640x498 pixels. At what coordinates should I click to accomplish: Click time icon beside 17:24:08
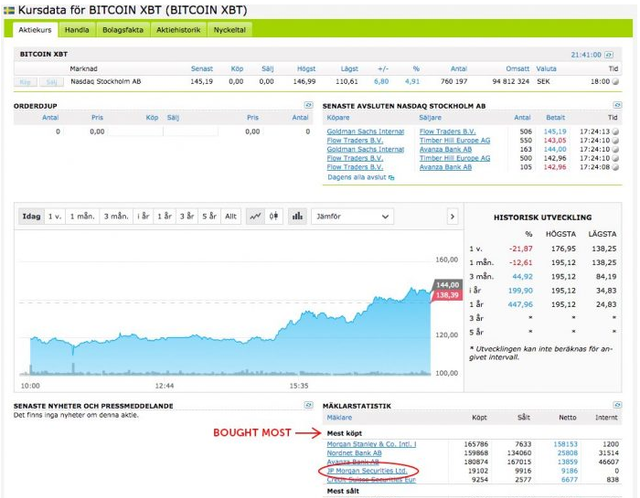tap(616, 167)
